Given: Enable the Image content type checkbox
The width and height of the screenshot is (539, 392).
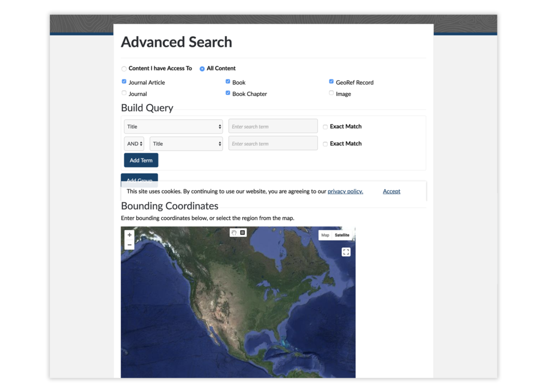Looking at the screenshot, I should tap(332, 93).
